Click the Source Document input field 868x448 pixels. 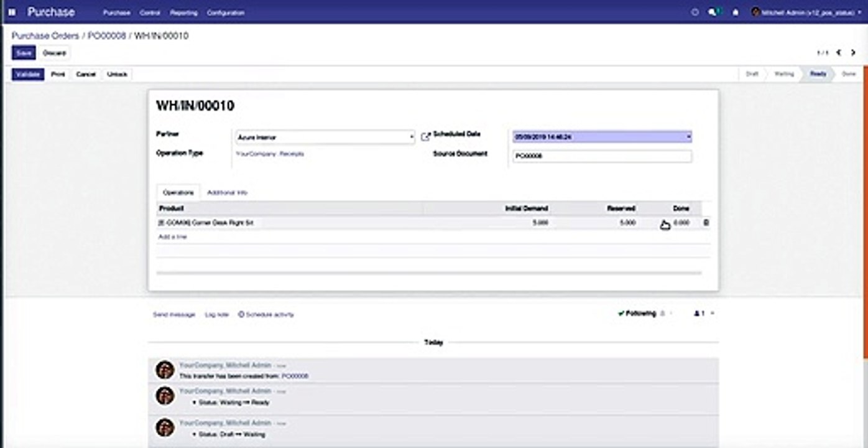pos(602,156)
